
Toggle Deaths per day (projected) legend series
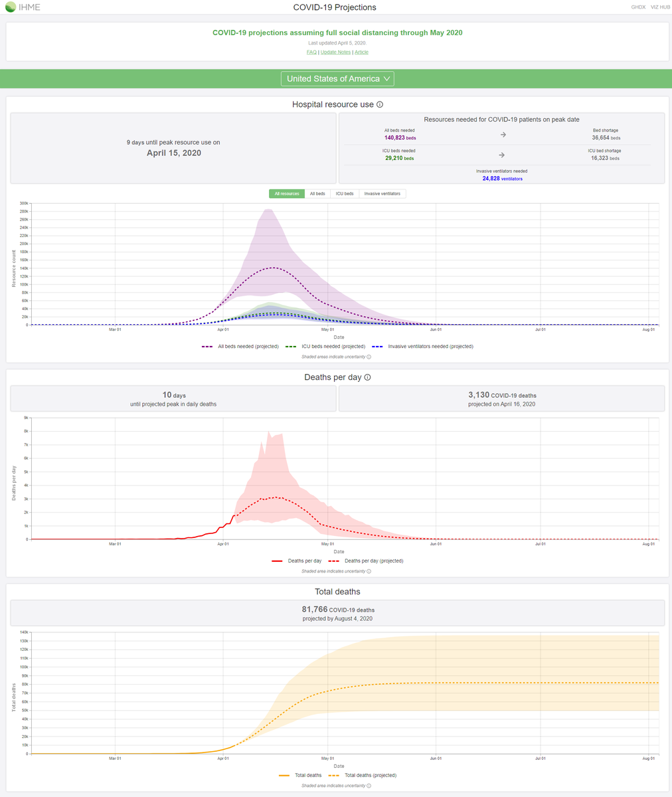(365, 561)
